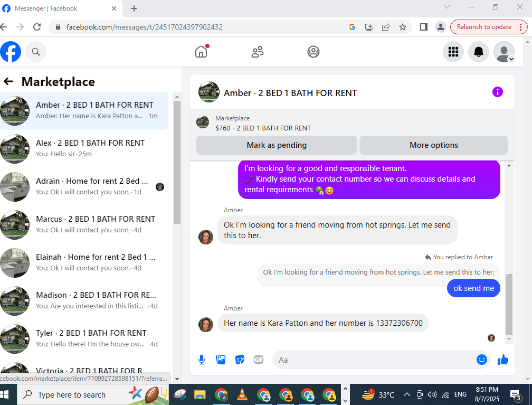The image size is (532, 405).
Task: Choose a sticker icon
Action: (240, 360)
